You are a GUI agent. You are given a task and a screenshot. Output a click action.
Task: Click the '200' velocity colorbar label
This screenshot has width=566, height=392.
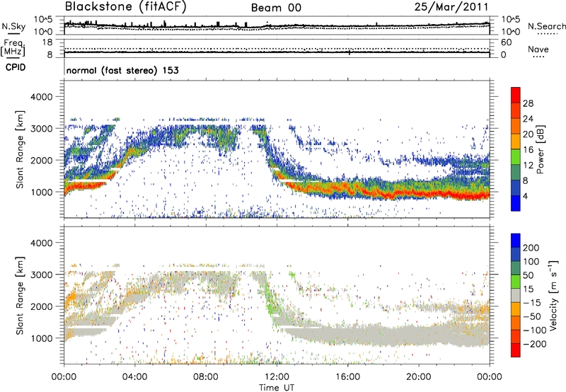(531, 248)
